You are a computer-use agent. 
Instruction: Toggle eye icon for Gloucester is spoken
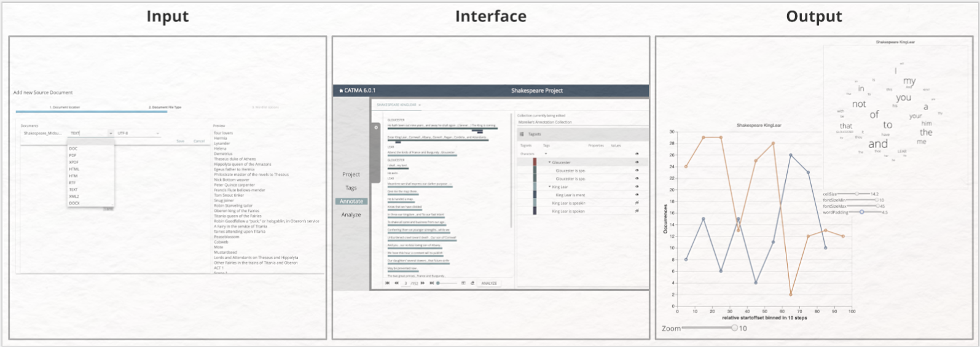637,179
